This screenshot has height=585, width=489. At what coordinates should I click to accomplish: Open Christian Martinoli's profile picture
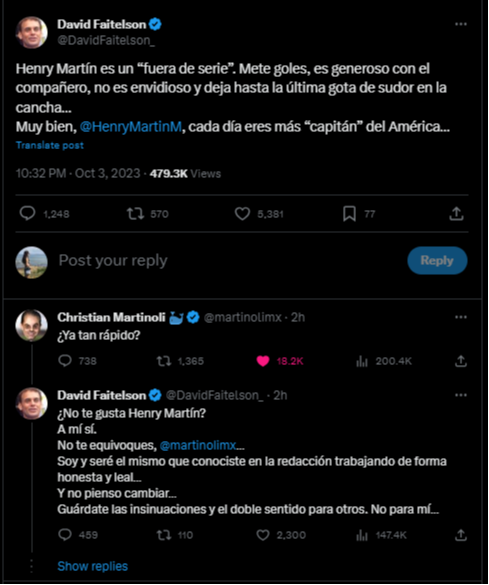(x=31, y=325)
